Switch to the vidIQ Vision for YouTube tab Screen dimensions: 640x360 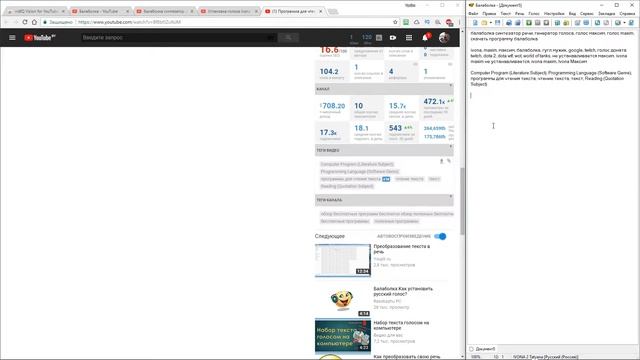[x=36, y=11]
